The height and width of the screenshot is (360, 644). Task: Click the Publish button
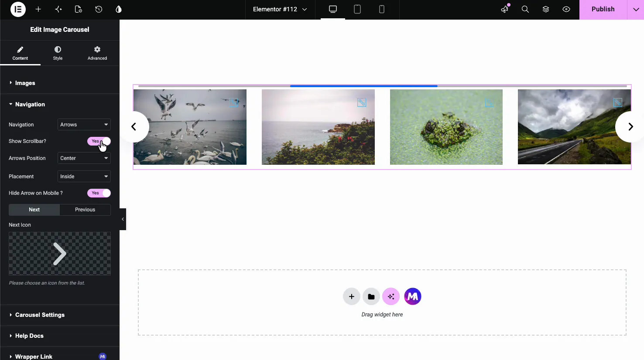point(603,9)
